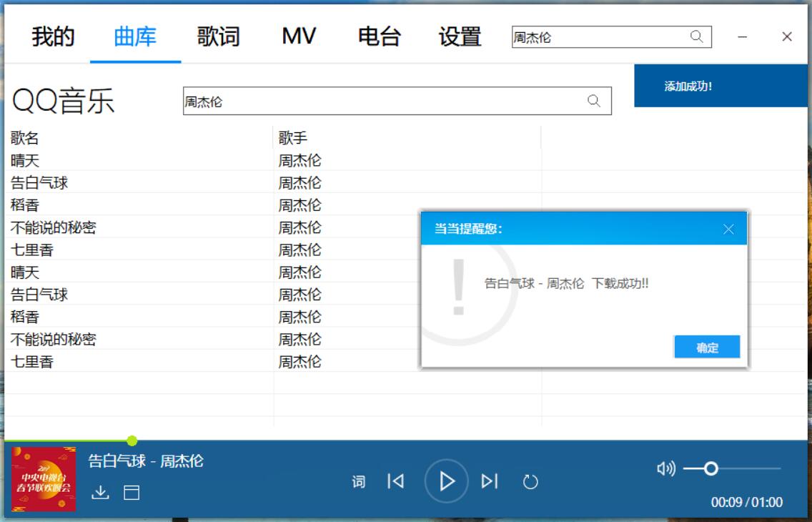
Task: Select the second 晴天 song row
Action: 212,272
